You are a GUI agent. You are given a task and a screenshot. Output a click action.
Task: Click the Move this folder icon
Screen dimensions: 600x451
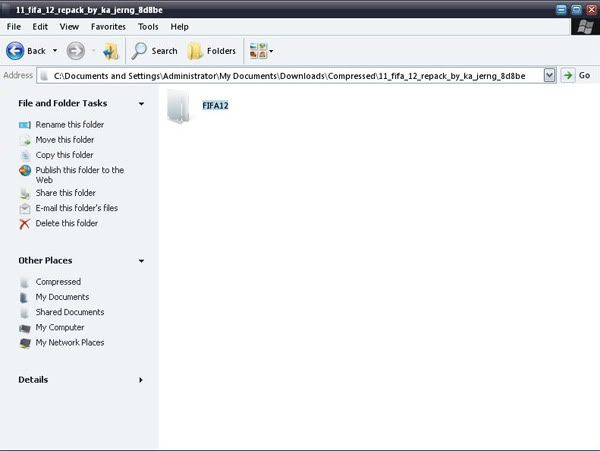(x=25, y=140)
